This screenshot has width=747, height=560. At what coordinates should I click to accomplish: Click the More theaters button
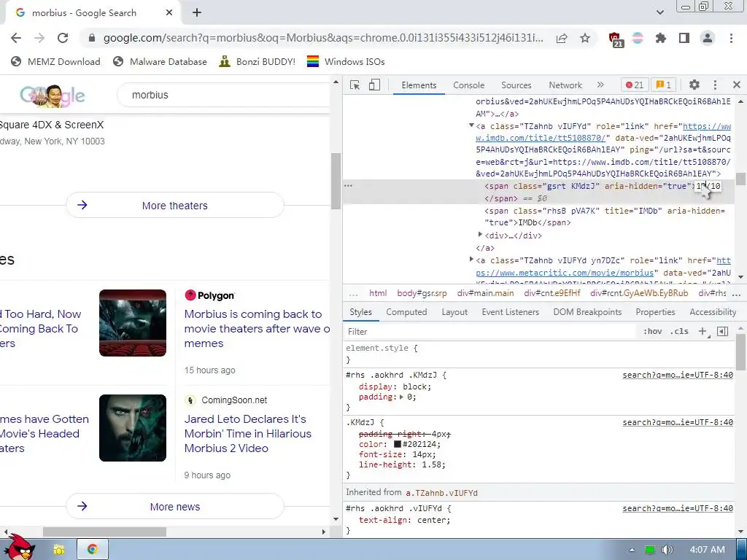[x=175, y=205]
